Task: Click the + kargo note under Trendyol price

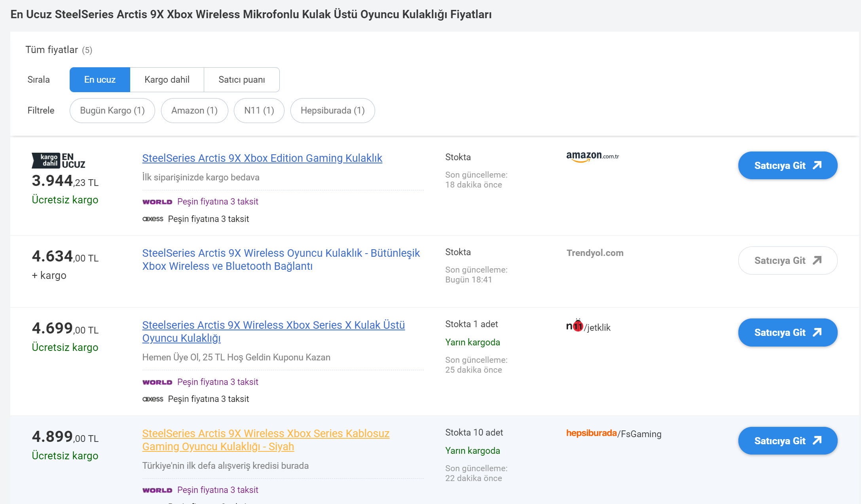Action: click(x=49, y=275)
